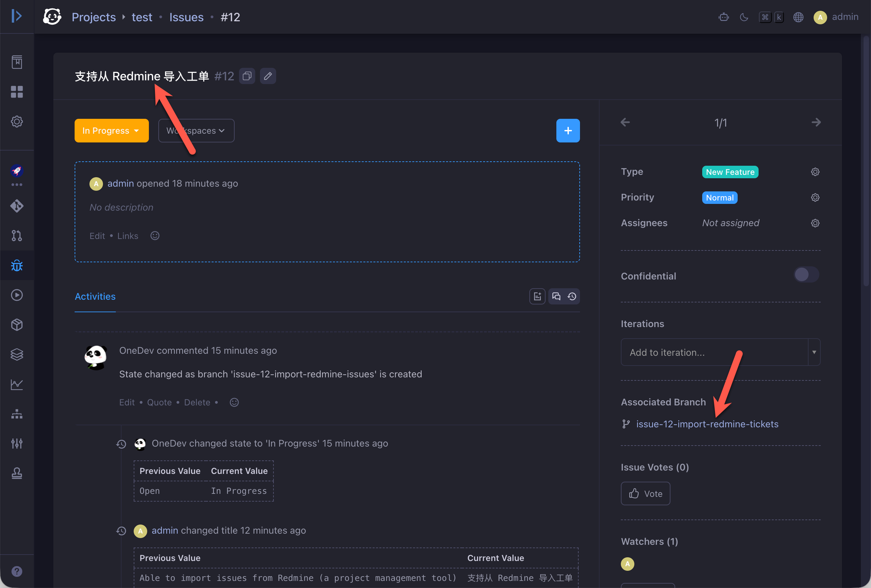This screenshot has width=871, height=588.
Task: Open Pull Requests icon in sidebar
Action: tap(17, 235)
